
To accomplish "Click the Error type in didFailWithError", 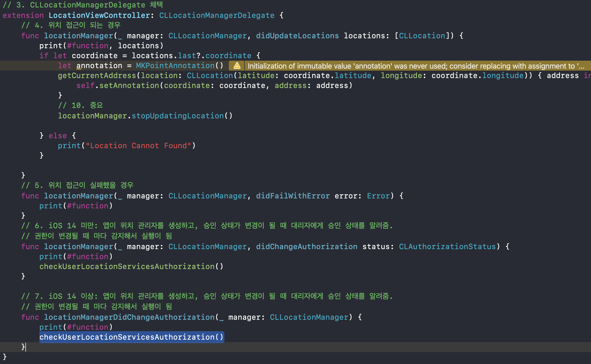I will (378, 196).
